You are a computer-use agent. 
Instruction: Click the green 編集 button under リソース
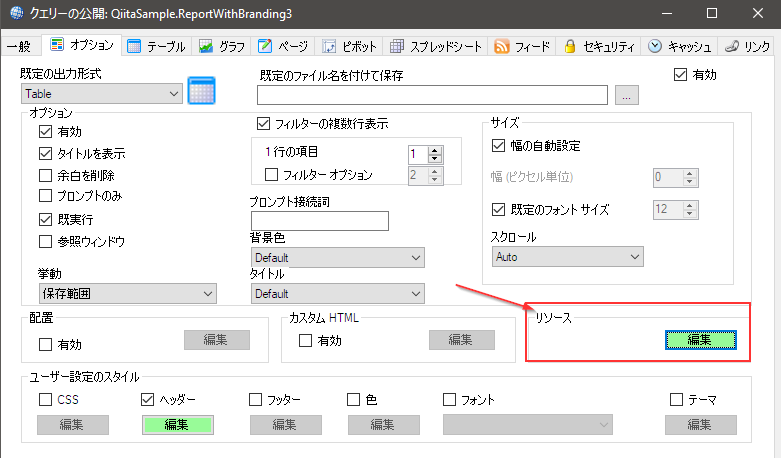[x=701, y=340]
